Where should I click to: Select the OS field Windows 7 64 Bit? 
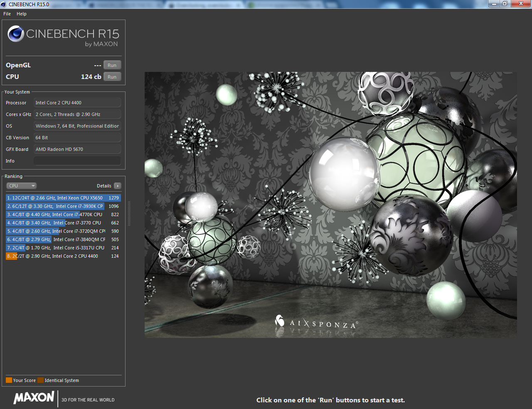(77, 126)
